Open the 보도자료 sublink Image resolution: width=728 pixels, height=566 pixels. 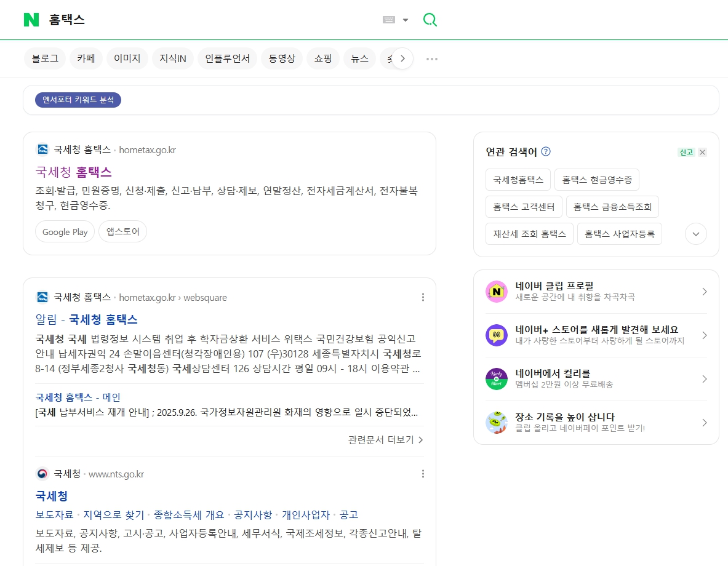coord(54,515)
